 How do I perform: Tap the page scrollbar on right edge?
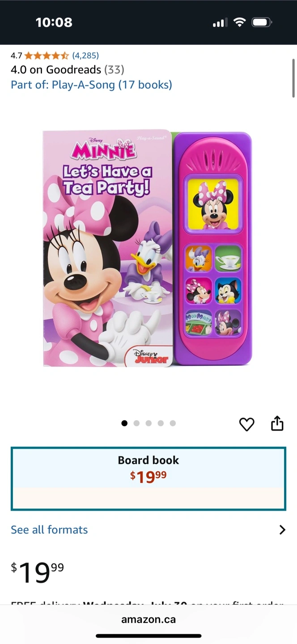pos(294,78)
